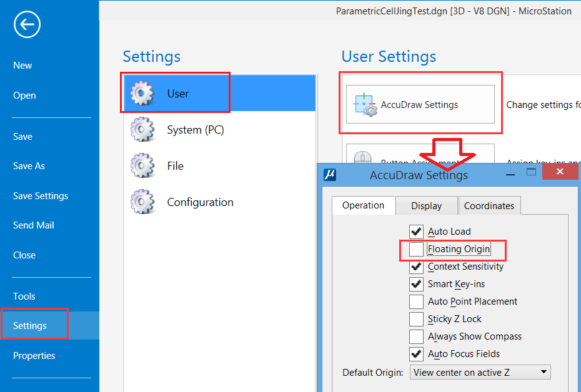Click the Configuration gear icon
581x392 pixels.
pyautogui.click(x=142, y=202)
